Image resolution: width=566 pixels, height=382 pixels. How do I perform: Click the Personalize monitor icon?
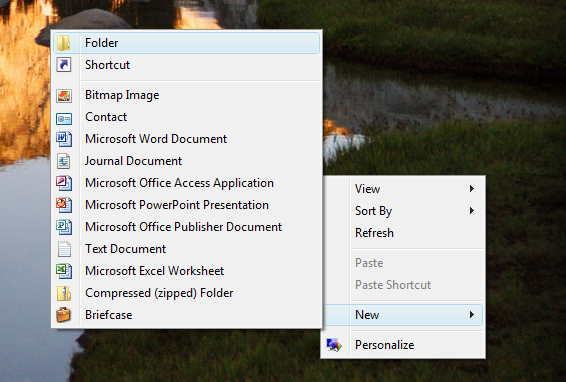pos(334,345)
